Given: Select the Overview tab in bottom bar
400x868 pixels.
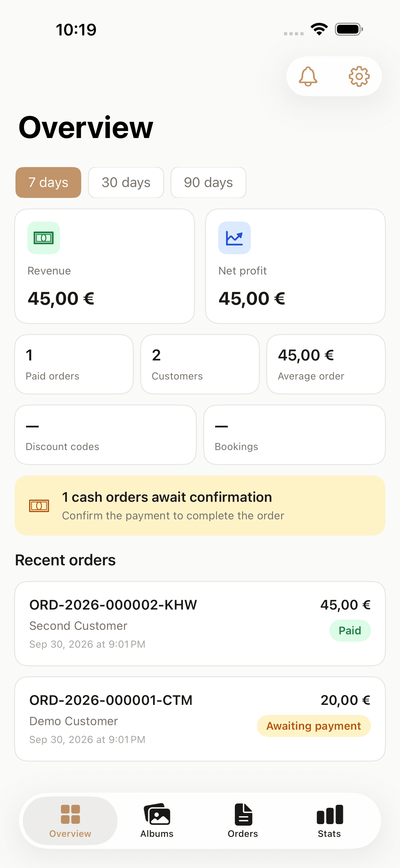Looking at the screenshot, I should (x=70, y=820).
